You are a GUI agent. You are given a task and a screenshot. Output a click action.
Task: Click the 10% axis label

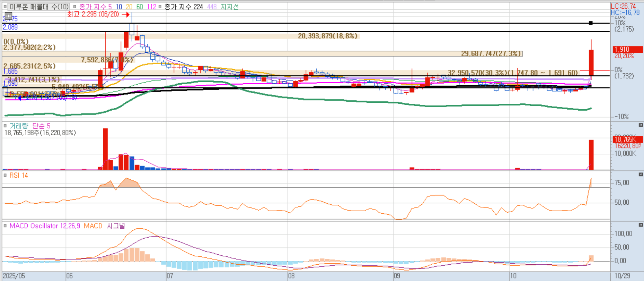620,23
